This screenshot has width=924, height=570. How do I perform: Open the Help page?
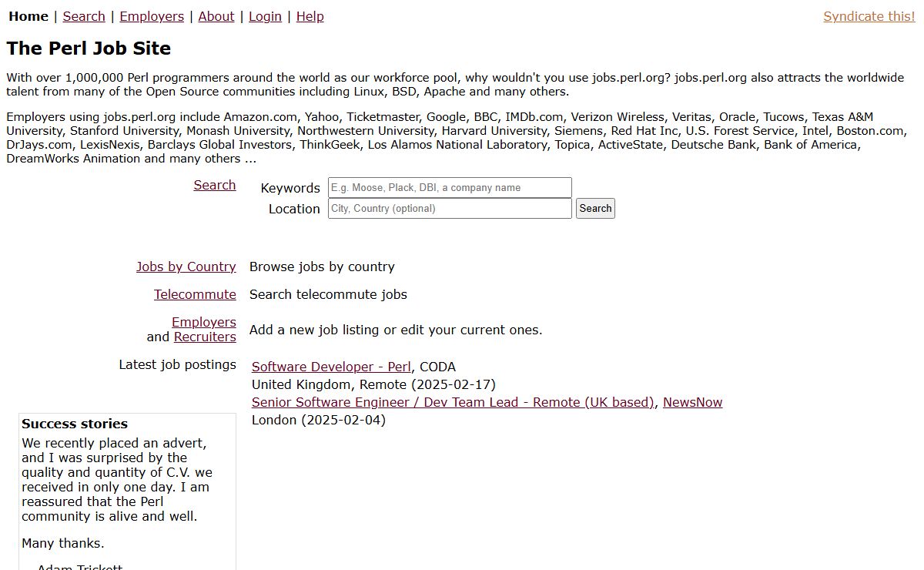310,16
